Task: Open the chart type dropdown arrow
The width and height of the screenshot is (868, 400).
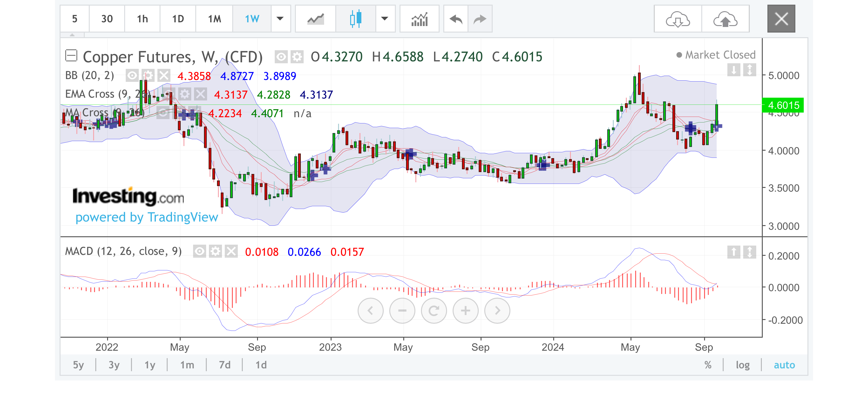Action: tap(384, 19)
